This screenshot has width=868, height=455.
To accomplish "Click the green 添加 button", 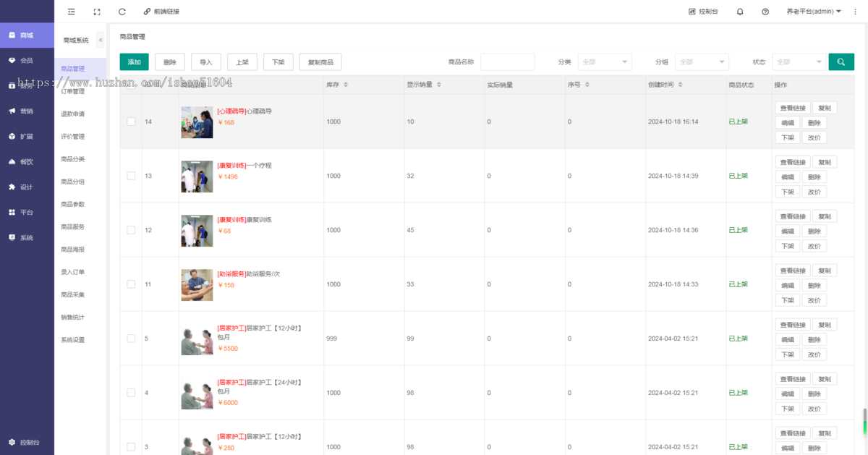I will tap(135, 62).
